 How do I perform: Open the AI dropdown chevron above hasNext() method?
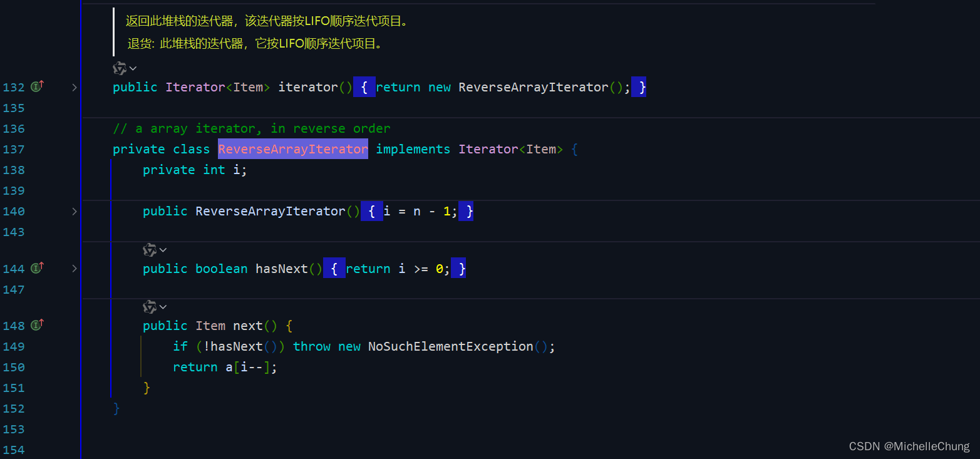pyautogui.click(x=163, y=250)
